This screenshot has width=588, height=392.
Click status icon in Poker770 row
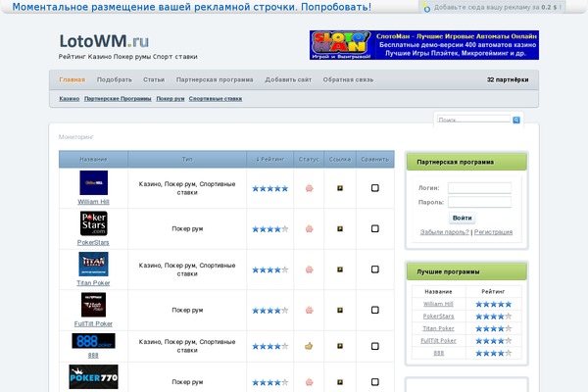click(309, 382)
